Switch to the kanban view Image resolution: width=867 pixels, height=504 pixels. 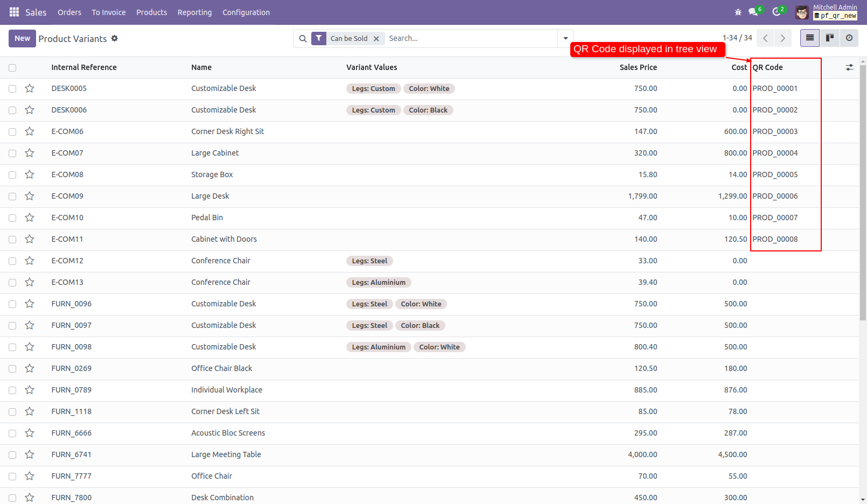[x=829, y=38]
